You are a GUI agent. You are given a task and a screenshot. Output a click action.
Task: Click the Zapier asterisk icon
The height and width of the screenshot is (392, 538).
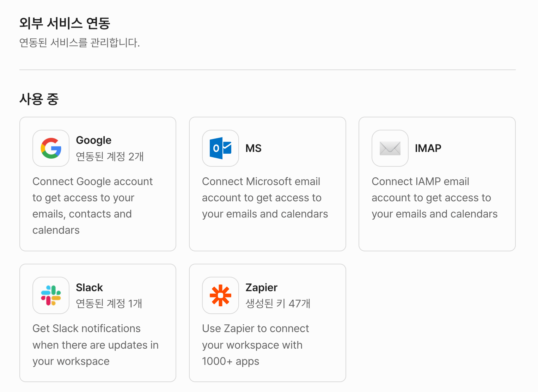(221, 295)
